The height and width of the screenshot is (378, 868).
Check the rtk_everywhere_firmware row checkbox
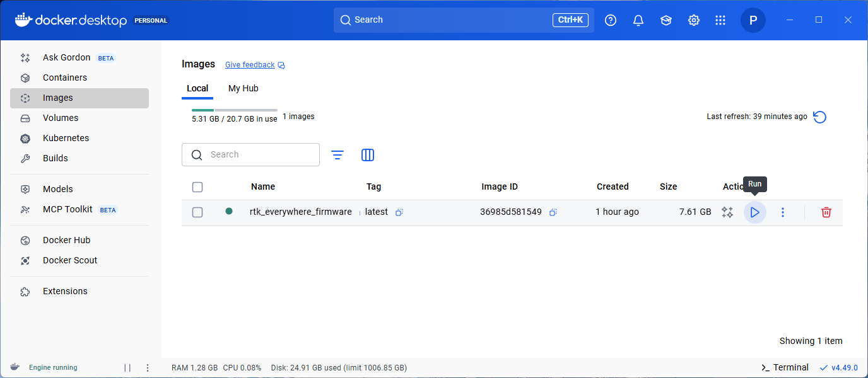click(x=197, y=212)
